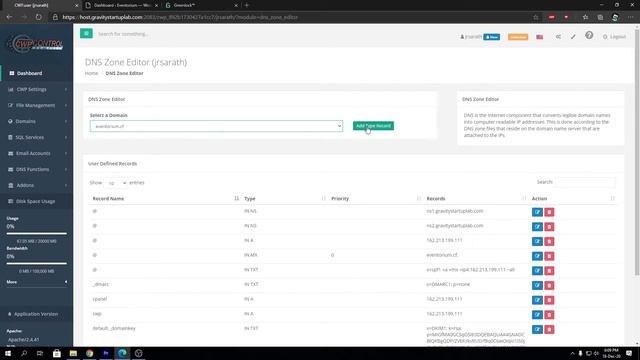640x360 pixels.
Task: Click the _dmarc record name cell
Action: coord(101,284)
